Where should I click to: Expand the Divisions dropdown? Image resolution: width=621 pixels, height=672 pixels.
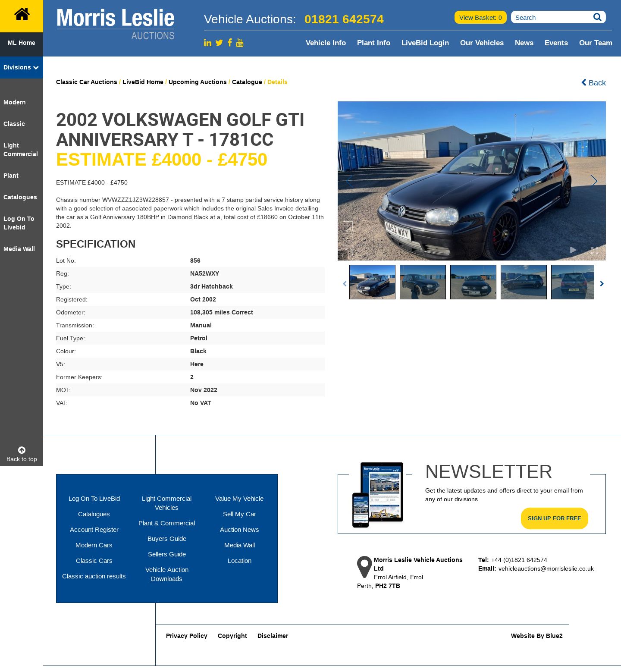22,67
